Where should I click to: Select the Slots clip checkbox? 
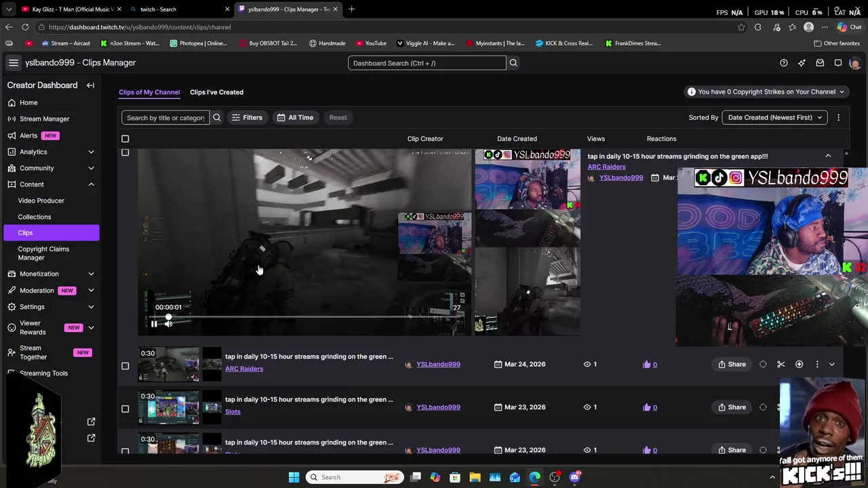pos(125,409)
